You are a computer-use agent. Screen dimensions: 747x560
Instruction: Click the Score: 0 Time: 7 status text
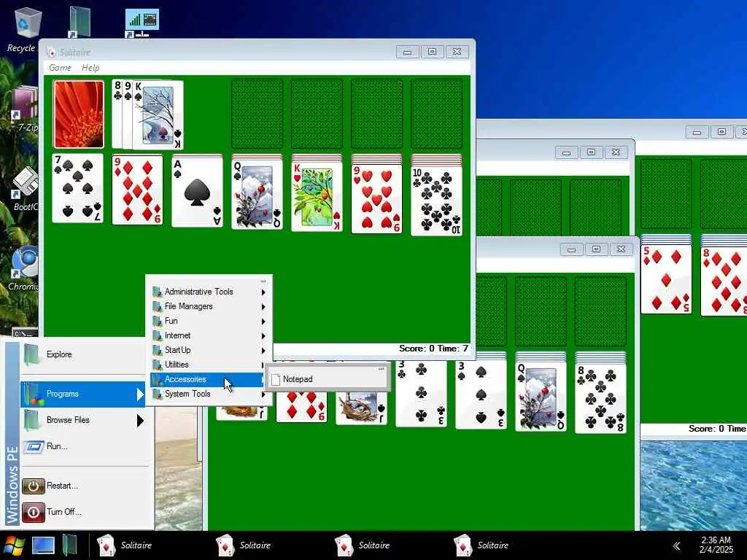click(433, 349)
